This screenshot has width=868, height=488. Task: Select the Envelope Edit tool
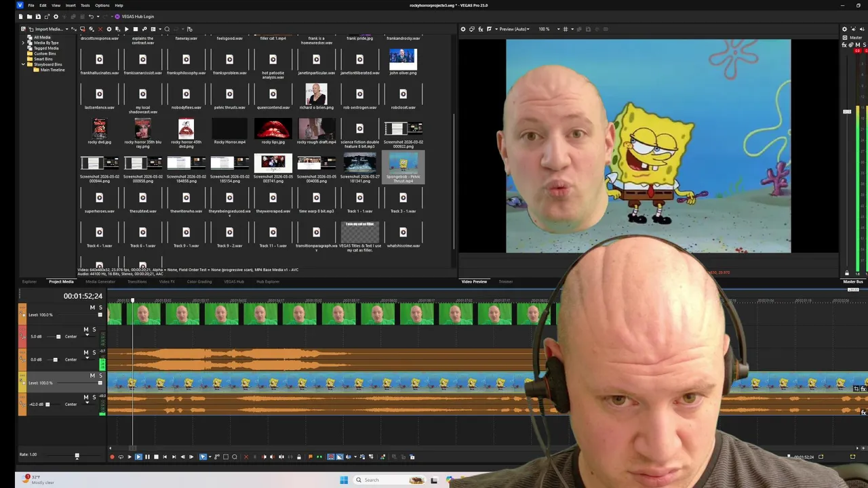click(x=217, y=457)
